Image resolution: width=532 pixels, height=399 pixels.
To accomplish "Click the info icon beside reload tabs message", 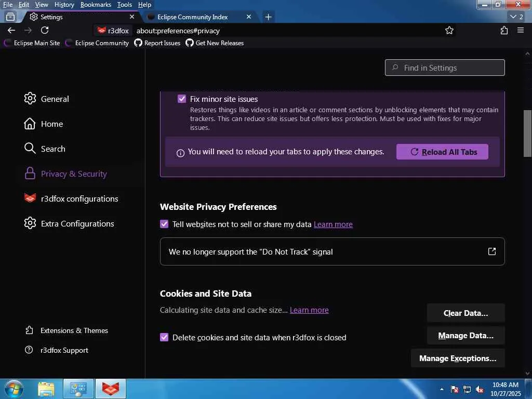I will [x=180, y=153].
